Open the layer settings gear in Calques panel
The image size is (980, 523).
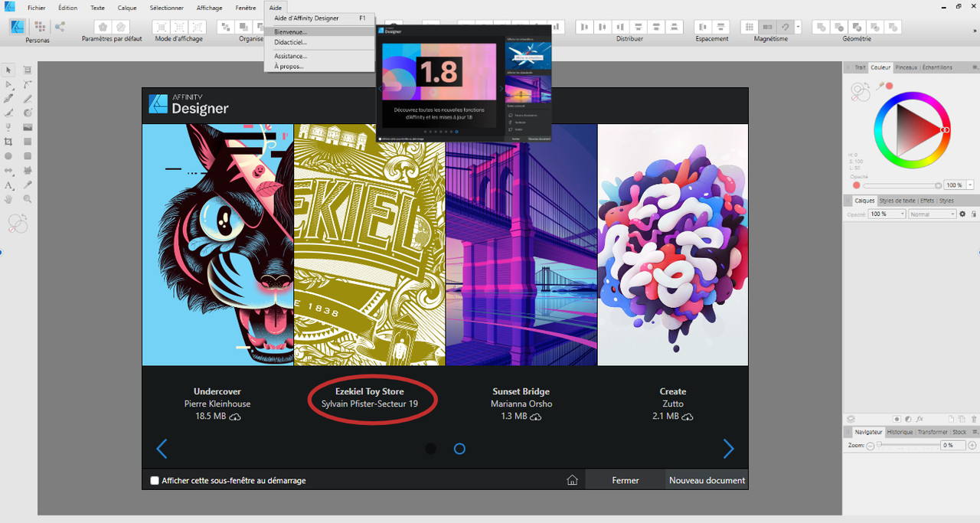(963, 214)
